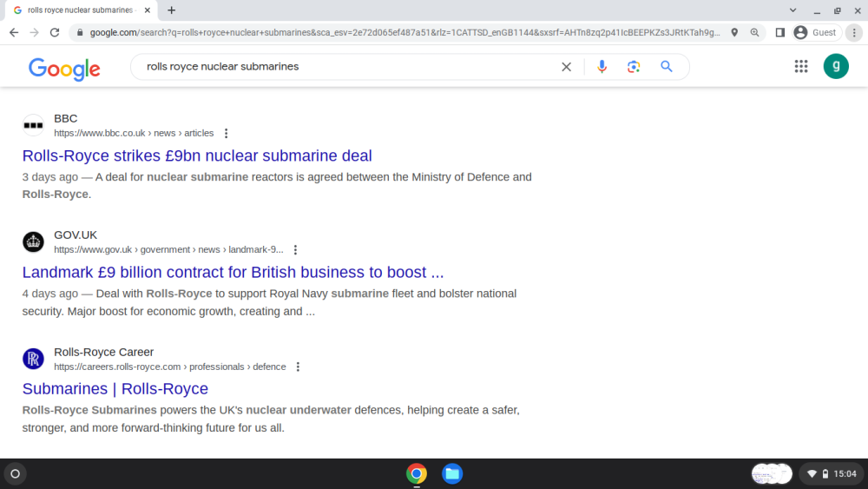Click the bbc.co.uk breadcrumb URL
Screen dimensions: 868x489
(134, 133)
